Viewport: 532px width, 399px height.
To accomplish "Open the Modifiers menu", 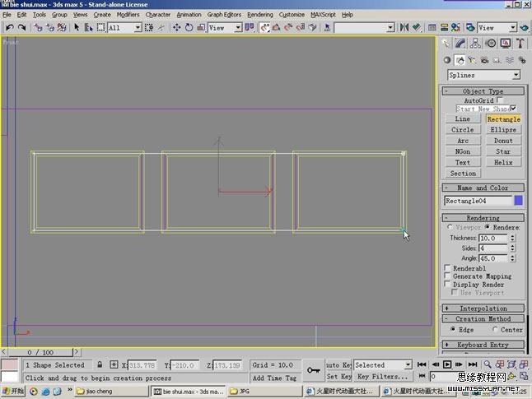I will (128, 15).
